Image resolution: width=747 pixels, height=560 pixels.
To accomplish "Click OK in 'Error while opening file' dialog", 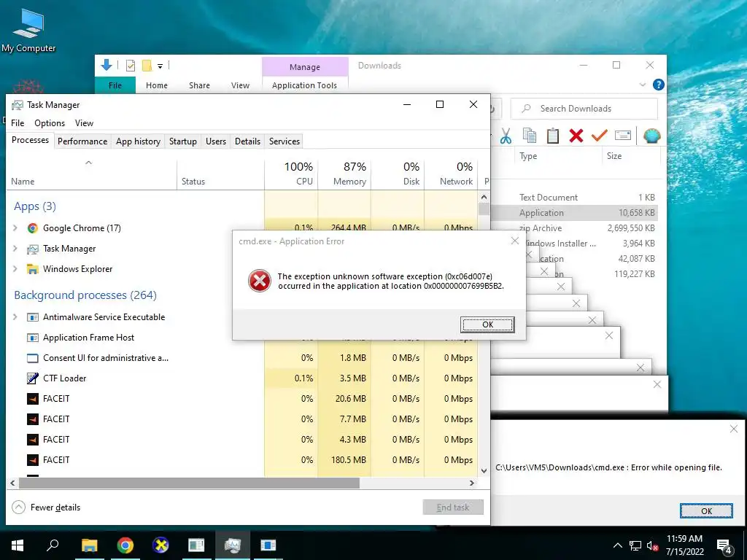I will pos(706,511).
